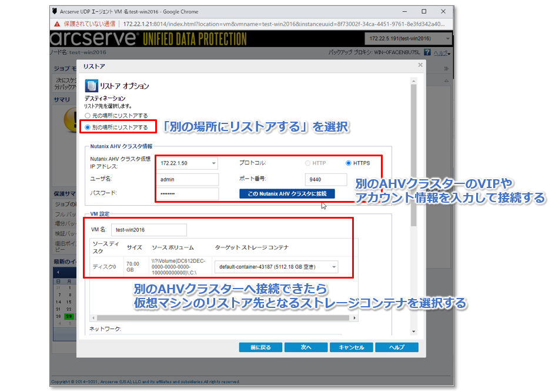552x392 pixels.
Task: Click the connect to this Nutanix AHV cluster button
Action: pos(287,194)
